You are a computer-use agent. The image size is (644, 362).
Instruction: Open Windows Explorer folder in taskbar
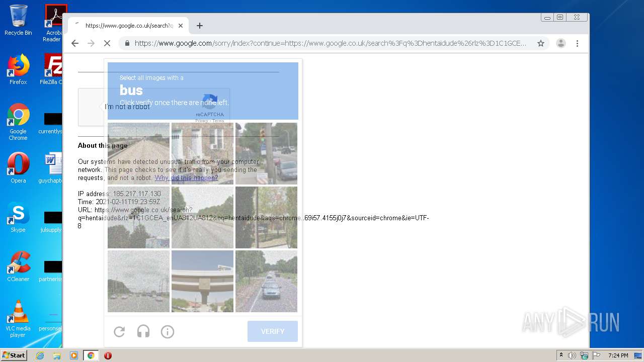57,355
